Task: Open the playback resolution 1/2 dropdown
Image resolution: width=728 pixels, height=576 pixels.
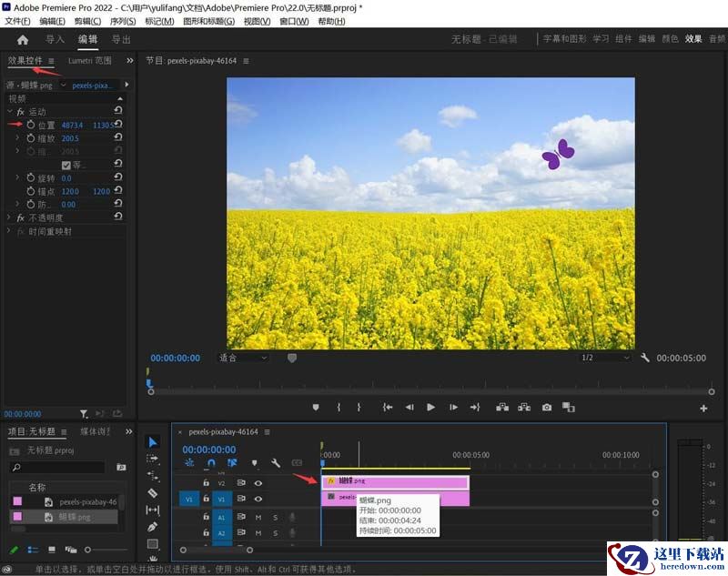Action: (x=605, y=358)
